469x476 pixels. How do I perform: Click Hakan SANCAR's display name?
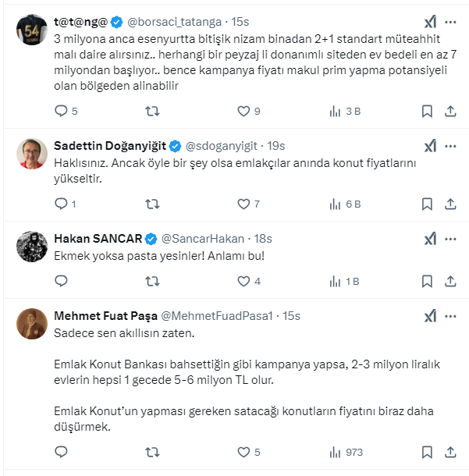97,239
